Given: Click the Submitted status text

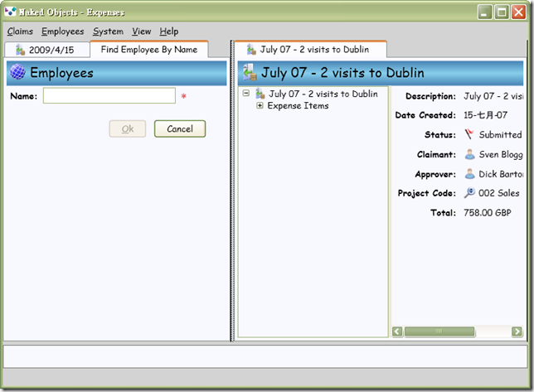Looking at the screenshot, I should pos(500,134).
